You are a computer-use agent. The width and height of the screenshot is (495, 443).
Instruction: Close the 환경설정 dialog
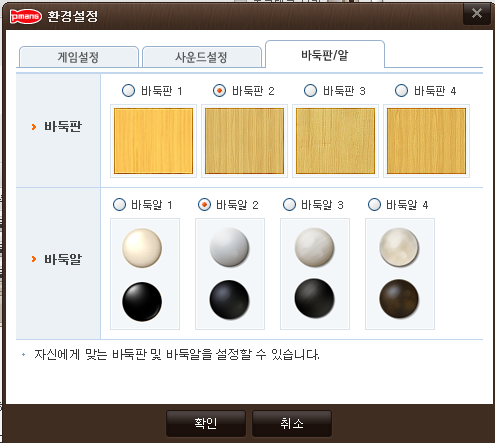click(x=477, y=13)
